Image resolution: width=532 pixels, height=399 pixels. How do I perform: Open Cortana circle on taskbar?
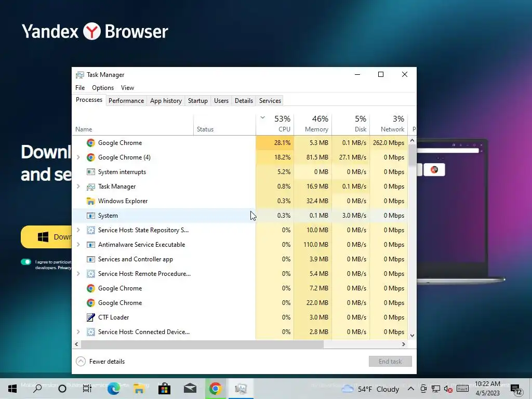point(62,389)
